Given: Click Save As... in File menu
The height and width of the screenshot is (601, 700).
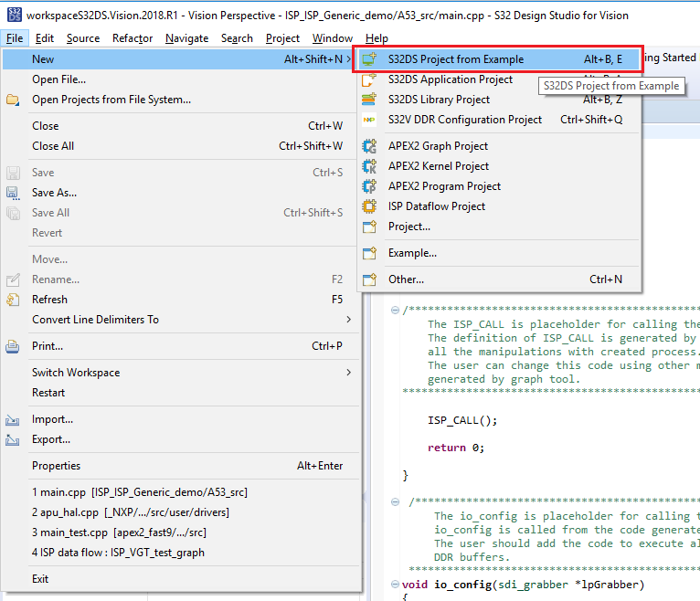Looking at the screenshot, I should (181, 193).
